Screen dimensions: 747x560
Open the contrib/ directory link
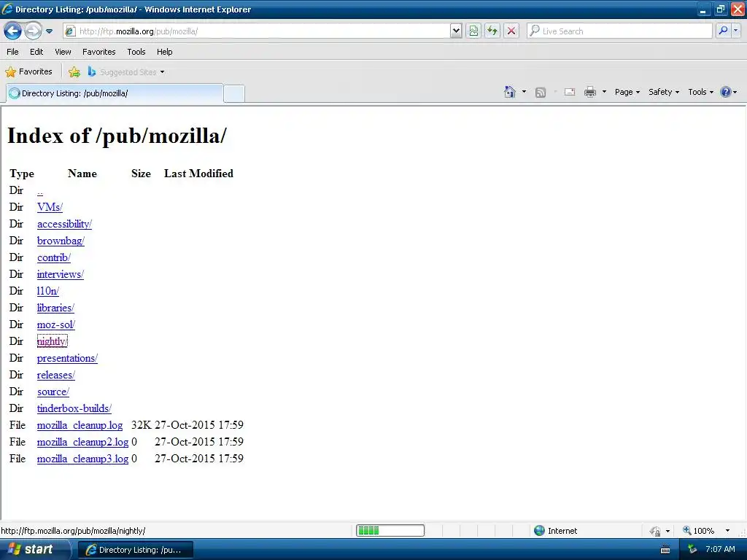[x=54, y=257]
